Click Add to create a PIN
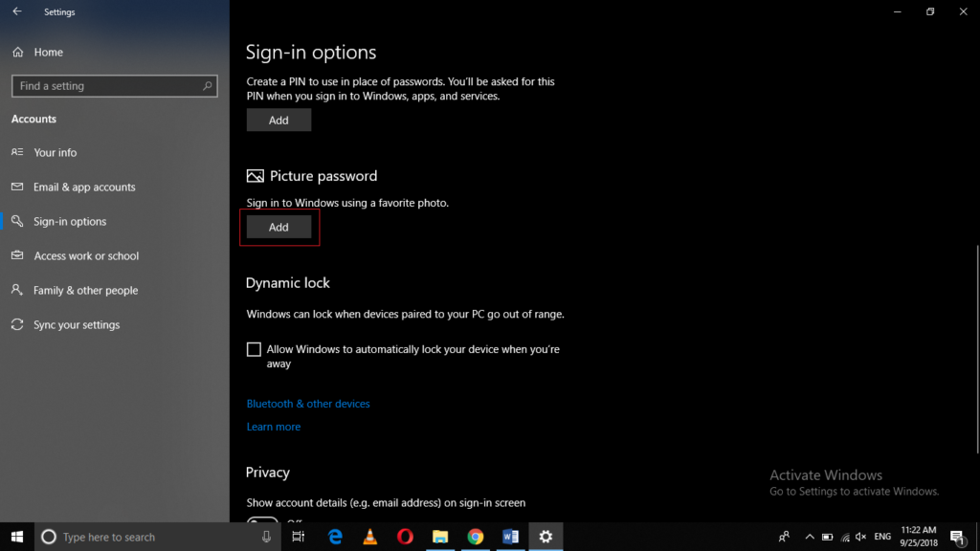Image resolution: width=980 pixels, height=551 pixels. click(x=278, y=120)
